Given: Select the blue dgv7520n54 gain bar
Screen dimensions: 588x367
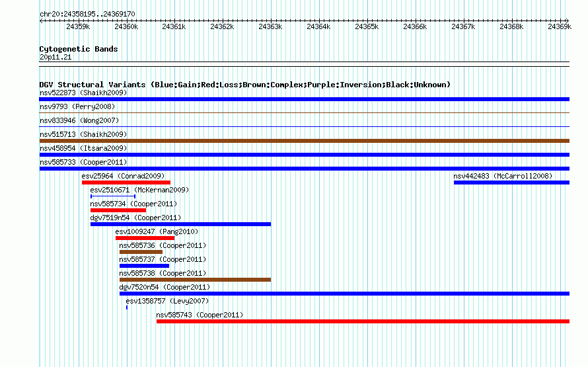Looking at the screenshot, I should pos(344,294).
